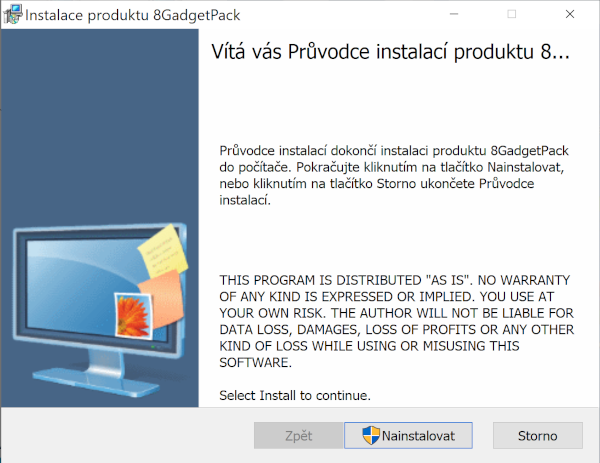Image resolution: width=600 pixels, height=463 pixels.
Task: Click the heading 'Vítá vás Průvodce instalací'
Action: 390,53
